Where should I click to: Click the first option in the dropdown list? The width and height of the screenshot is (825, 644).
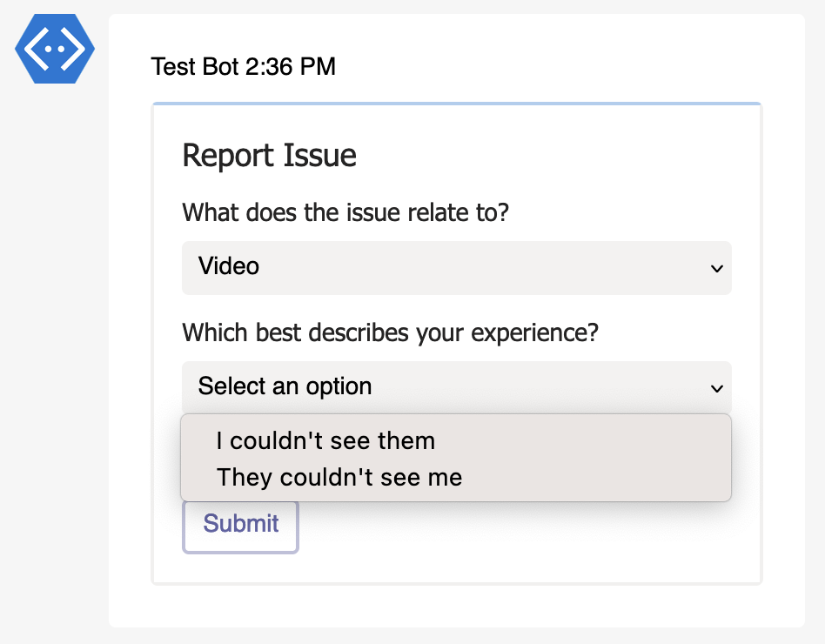tap(325, 441)
